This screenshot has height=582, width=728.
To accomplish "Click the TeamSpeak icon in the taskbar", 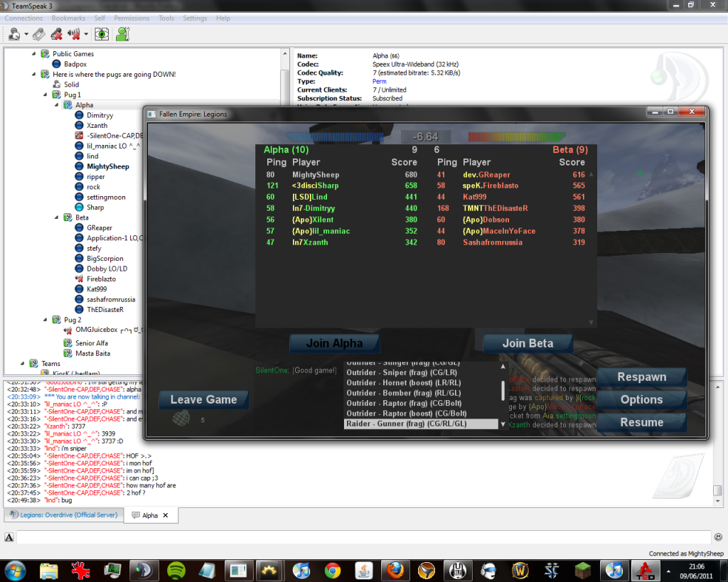I will 144,571.
